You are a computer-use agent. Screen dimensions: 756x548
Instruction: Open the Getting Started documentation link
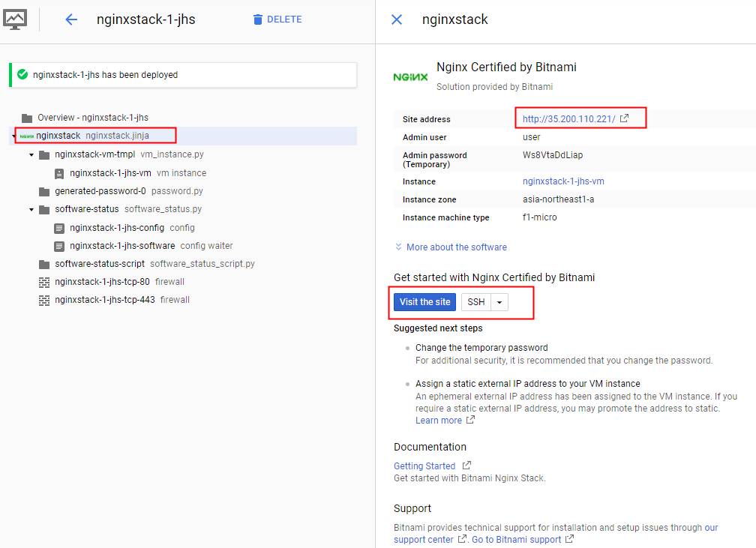click(424, 466)
